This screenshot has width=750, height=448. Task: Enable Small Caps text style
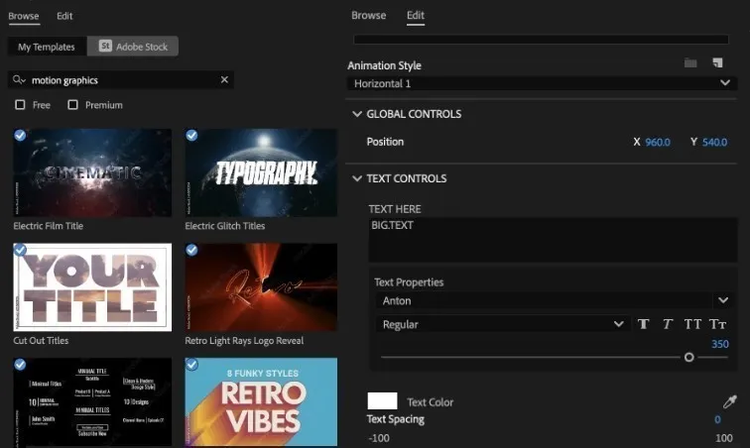coord(717,324)
